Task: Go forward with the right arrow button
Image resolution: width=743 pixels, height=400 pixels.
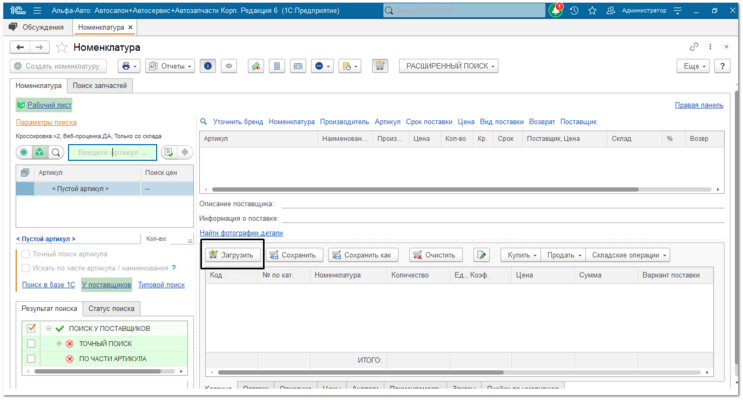Action: (x=39, y=47)
